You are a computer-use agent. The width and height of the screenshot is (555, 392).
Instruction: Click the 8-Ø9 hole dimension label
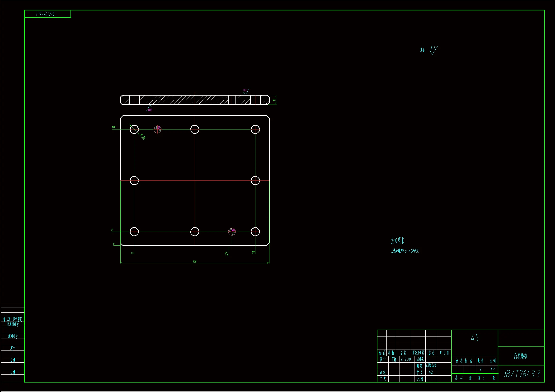143,137
